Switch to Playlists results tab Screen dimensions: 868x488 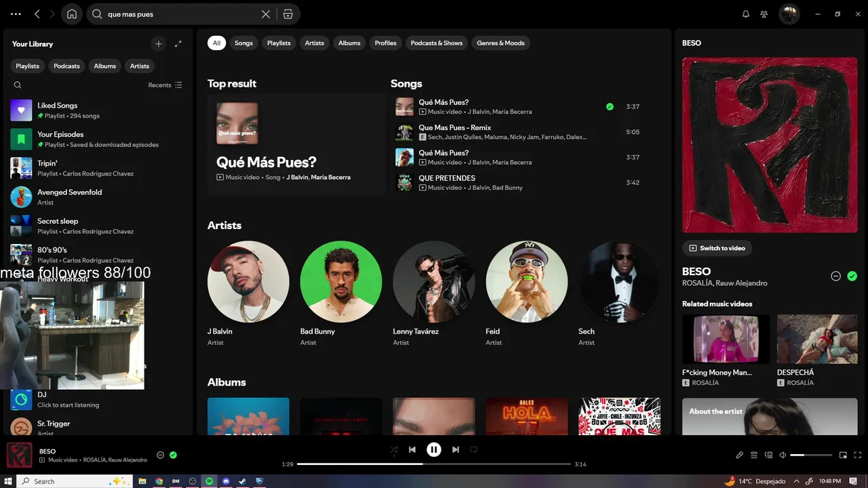pyautogui.click(x=279, y=43)
